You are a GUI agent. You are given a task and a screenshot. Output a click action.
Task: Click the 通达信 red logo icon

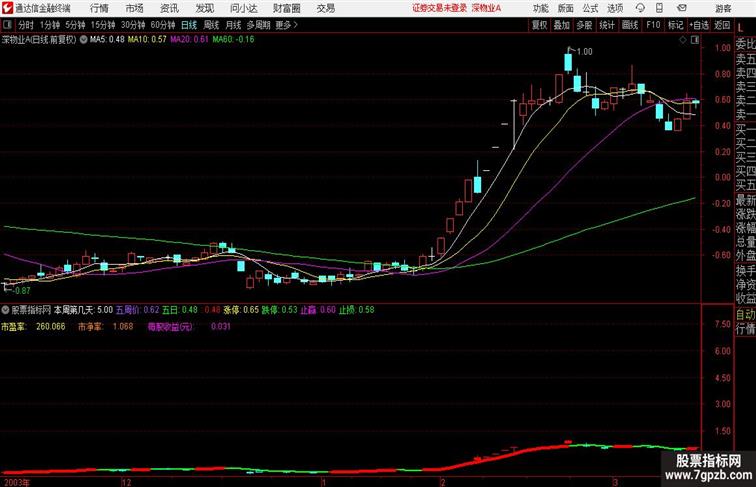(7, 8)
